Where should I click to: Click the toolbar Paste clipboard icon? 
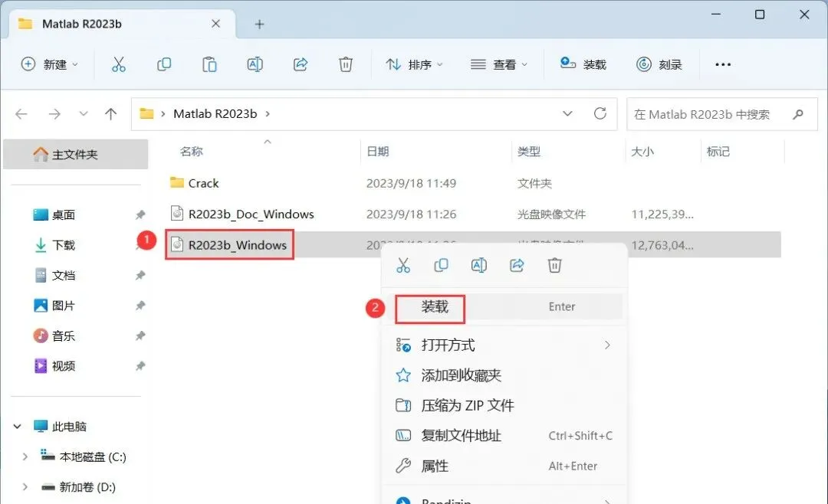tap(209, 64)
